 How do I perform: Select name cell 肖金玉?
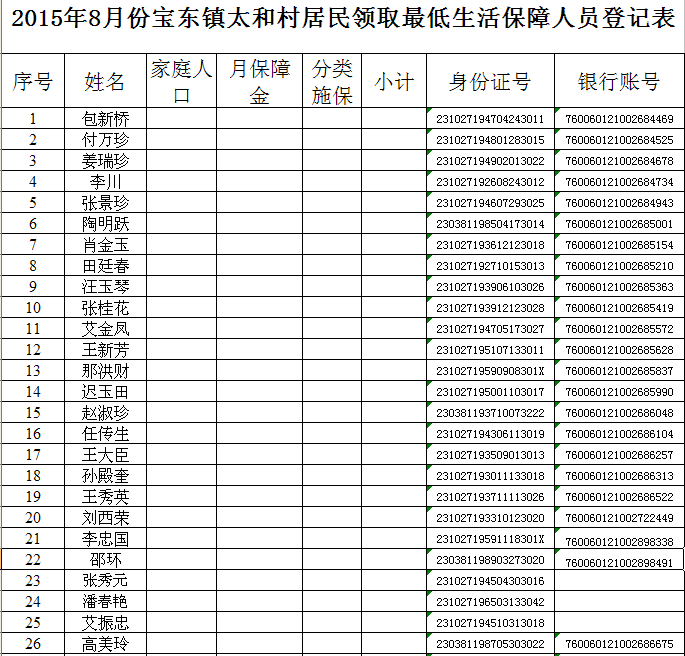tap(105, 244)
